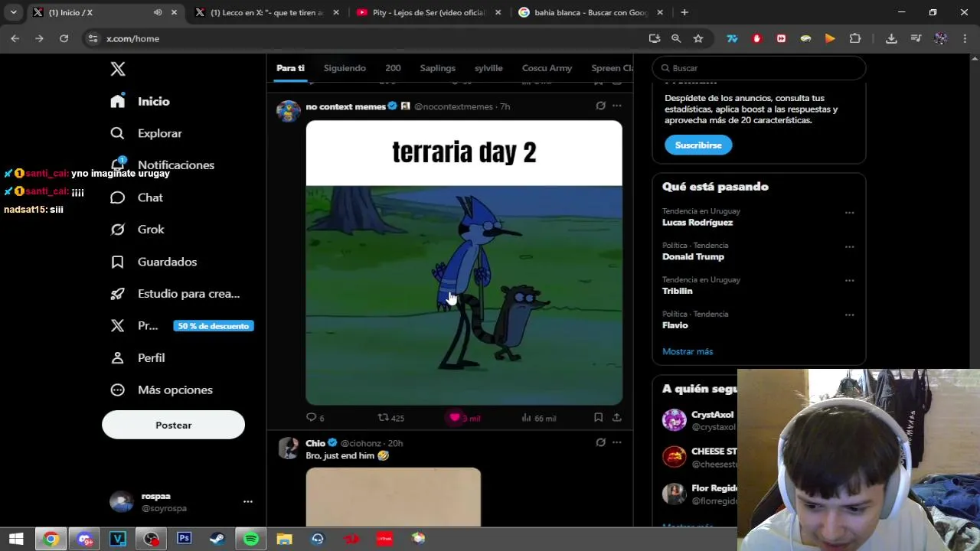Bookmark this page with star icon
Screen dimensions: 980x551
(x=698, y=38)
